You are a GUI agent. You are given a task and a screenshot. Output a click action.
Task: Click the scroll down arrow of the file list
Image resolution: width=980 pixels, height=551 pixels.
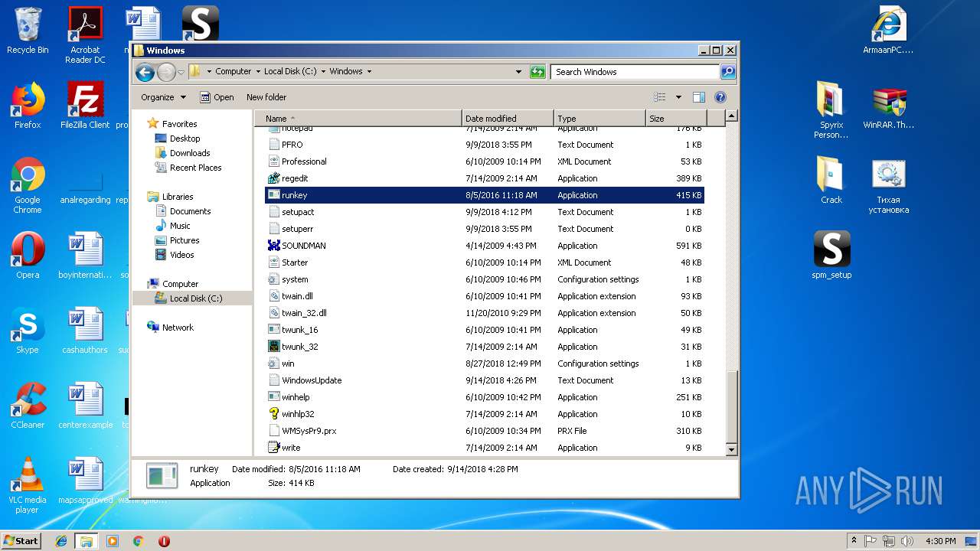tap(731, 450)
